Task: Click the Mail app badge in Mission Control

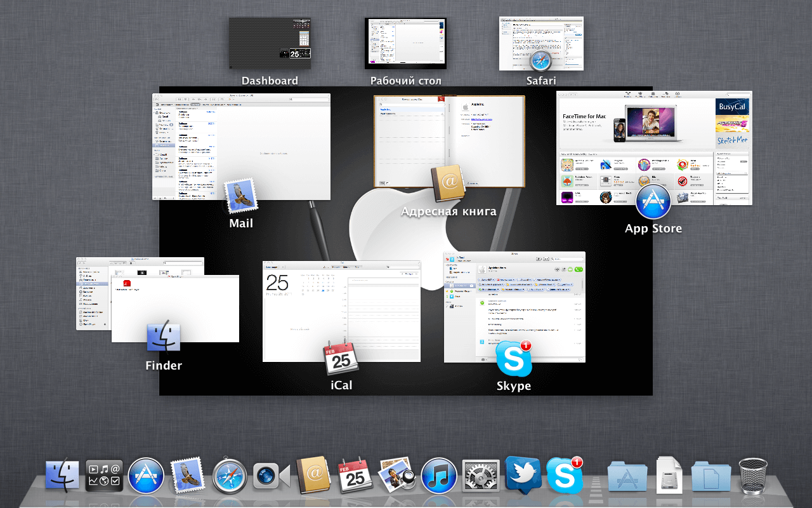Action: click(x=241, y=197)
